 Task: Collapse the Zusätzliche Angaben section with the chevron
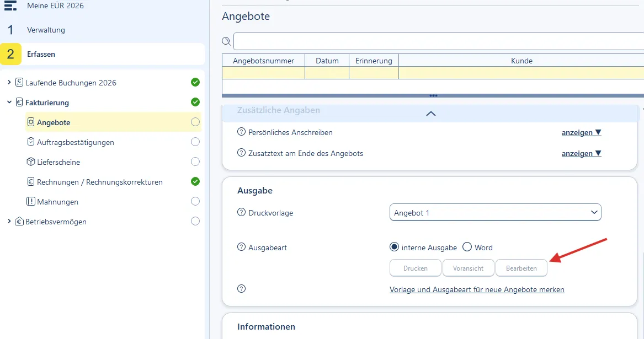pyautogui.click(x=431, y=114)
